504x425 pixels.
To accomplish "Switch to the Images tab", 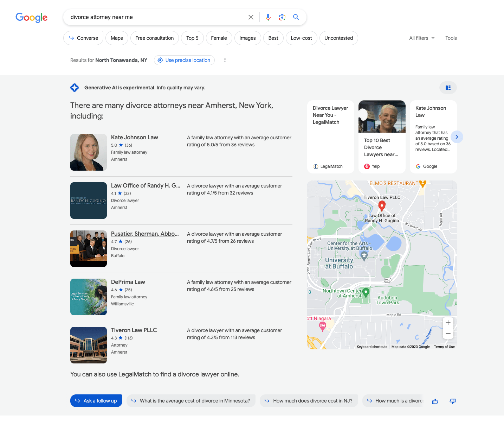I will tap(248, 38).
